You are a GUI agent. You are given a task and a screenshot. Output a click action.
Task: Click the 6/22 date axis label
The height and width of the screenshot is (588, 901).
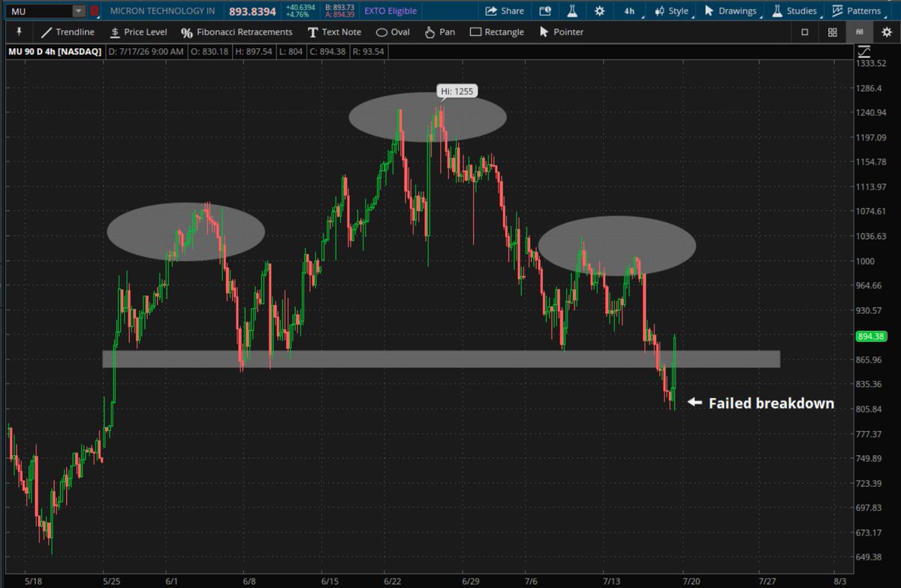pos(391,581)
